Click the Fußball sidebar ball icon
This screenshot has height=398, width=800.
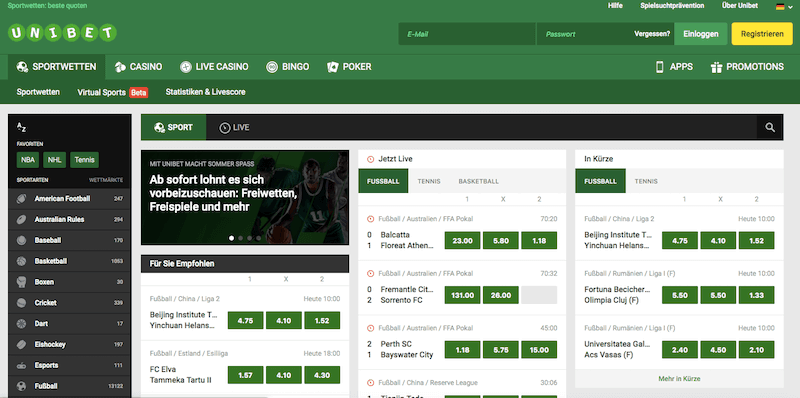(x=21, y=386)
